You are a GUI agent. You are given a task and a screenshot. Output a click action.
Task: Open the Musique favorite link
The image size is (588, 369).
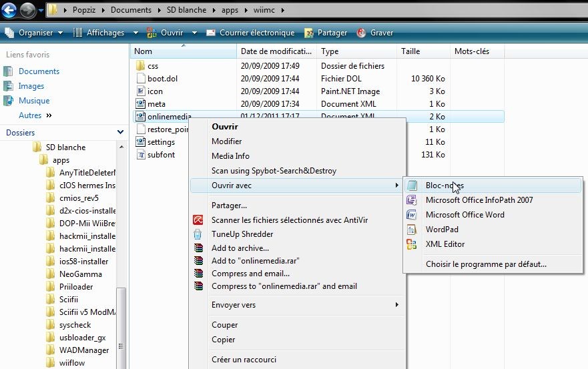(34, 101)
